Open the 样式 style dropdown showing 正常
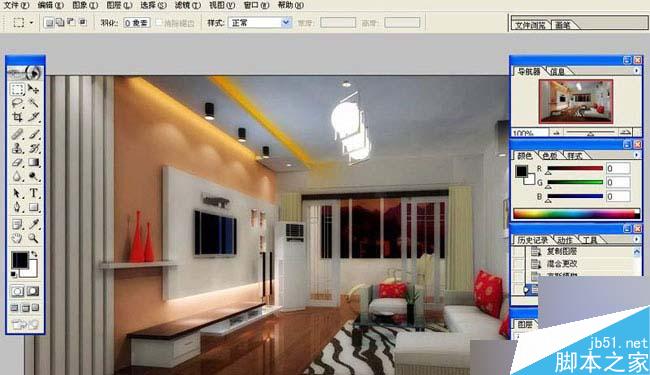650x375 pixels. (260, 22)
